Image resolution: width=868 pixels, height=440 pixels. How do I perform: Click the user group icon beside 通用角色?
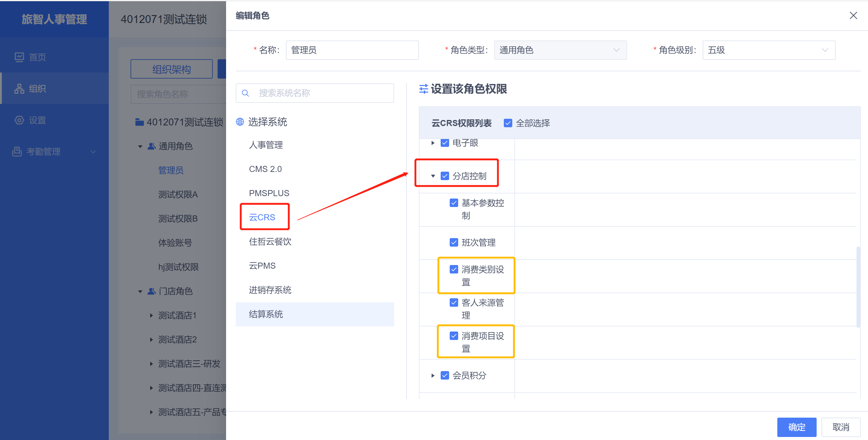pos(152,146)
